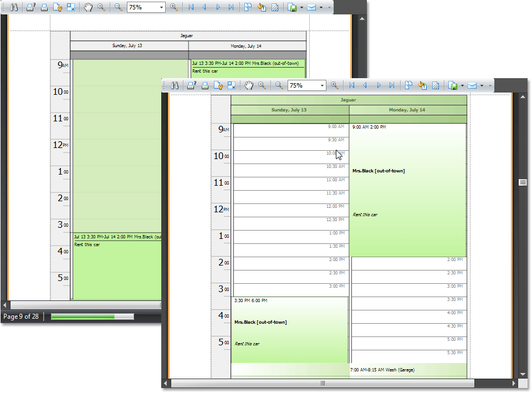Go to last page in back window
The image size is (532, 393).
(231, 7)
